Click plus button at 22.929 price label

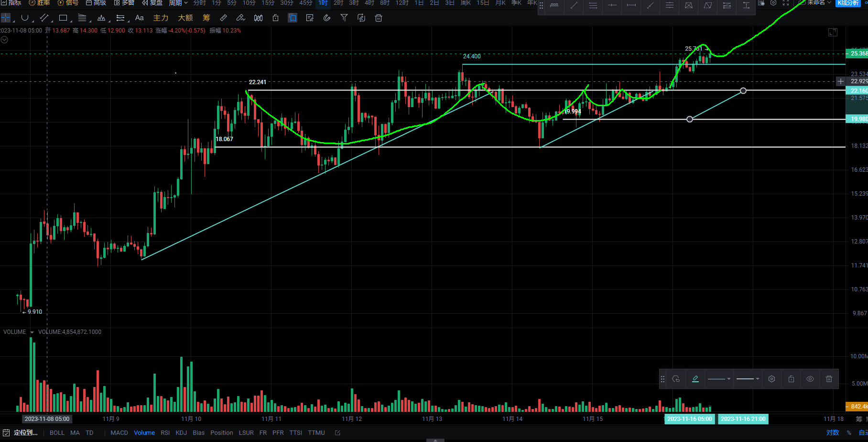(x=841, y=81)
